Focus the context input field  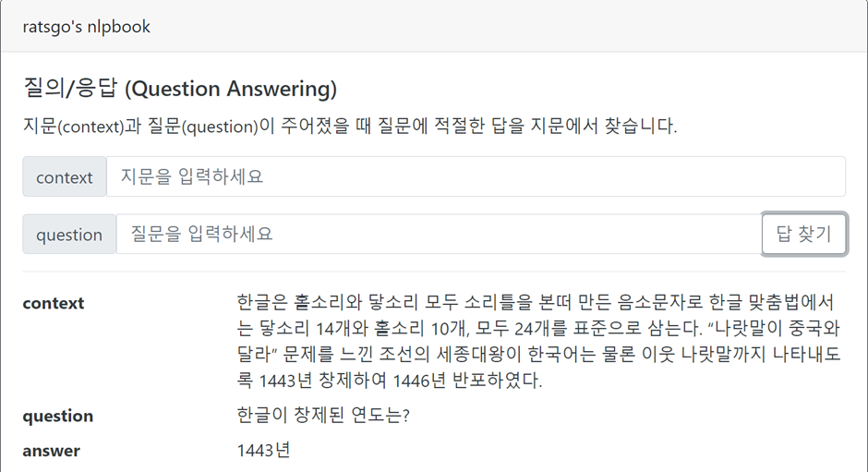pyautogui.click(x=476, y=176)
